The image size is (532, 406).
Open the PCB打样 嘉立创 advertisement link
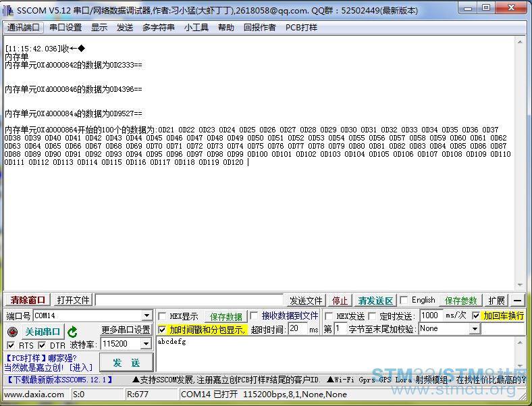[x=48, y=363]
